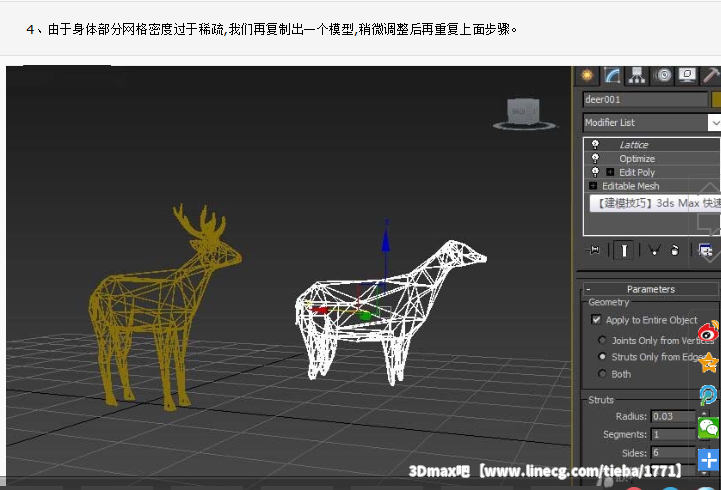Click the blue Z-axis gizmo arrow
This screenshot has height=490, width=721.
(385, 239)
